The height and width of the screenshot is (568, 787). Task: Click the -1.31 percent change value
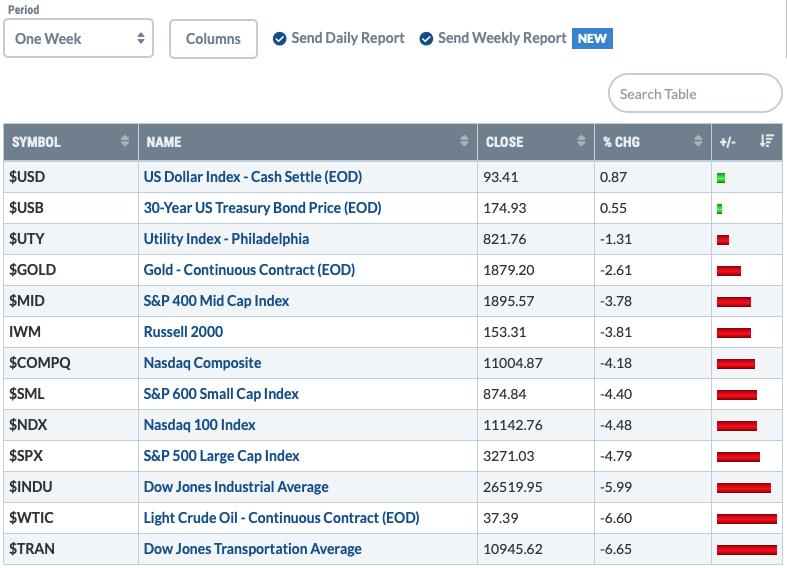pyautogui.click(x=615, y=240)
